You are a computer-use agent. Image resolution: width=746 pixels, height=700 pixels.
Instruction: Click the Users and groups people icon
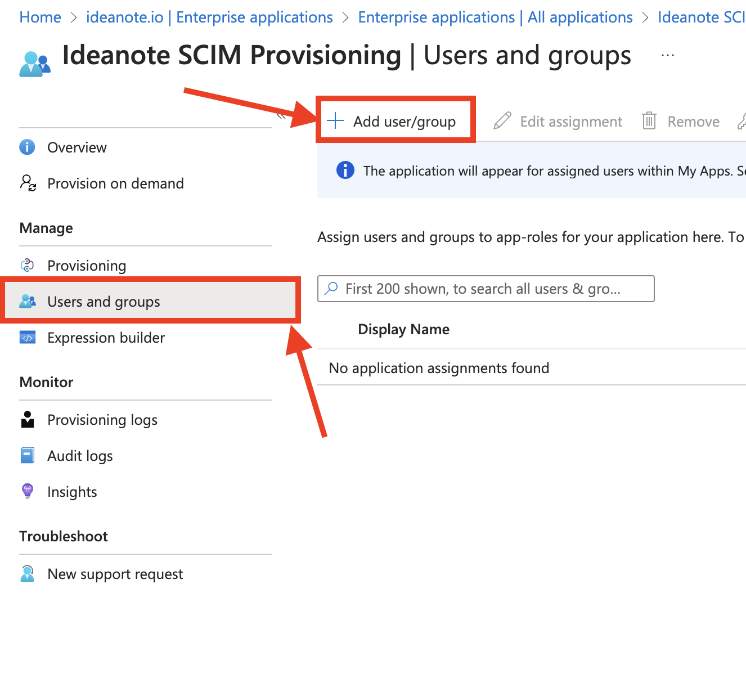[x=28, y=302]
